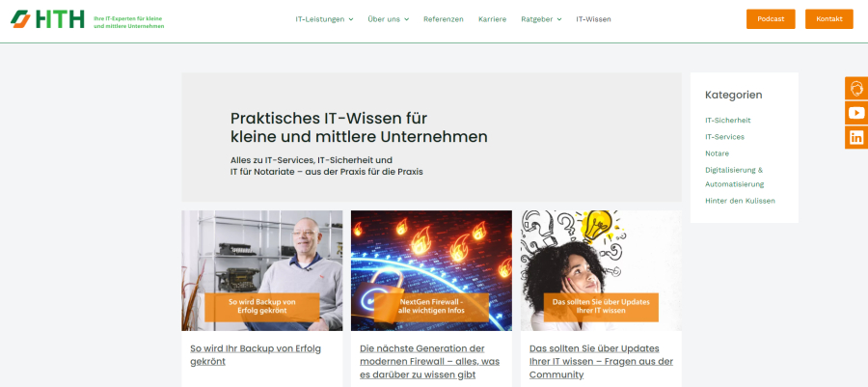Open the article title about Updates Ihrer IT

tap(601, 361)
